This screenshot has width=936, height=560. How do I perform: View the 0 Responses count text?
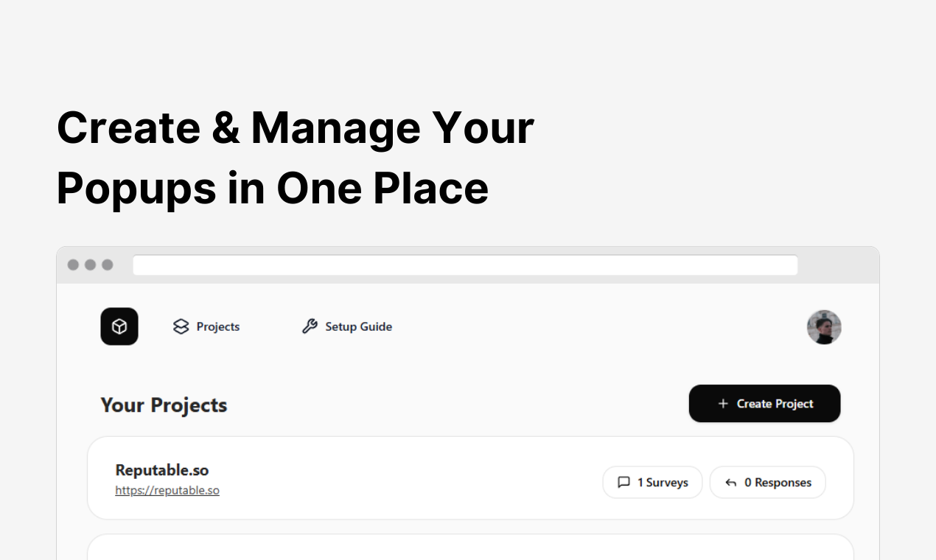coord(778,483)
